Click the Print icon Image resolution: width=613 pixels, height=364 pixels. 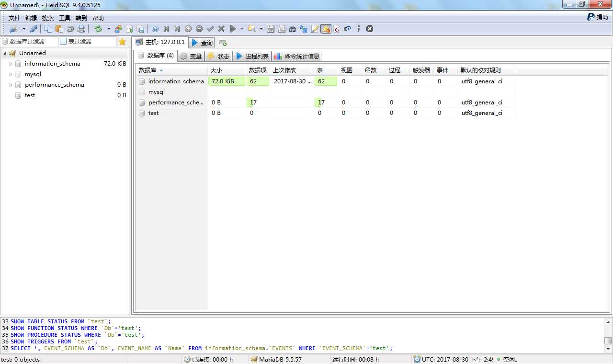coord(81,29)
